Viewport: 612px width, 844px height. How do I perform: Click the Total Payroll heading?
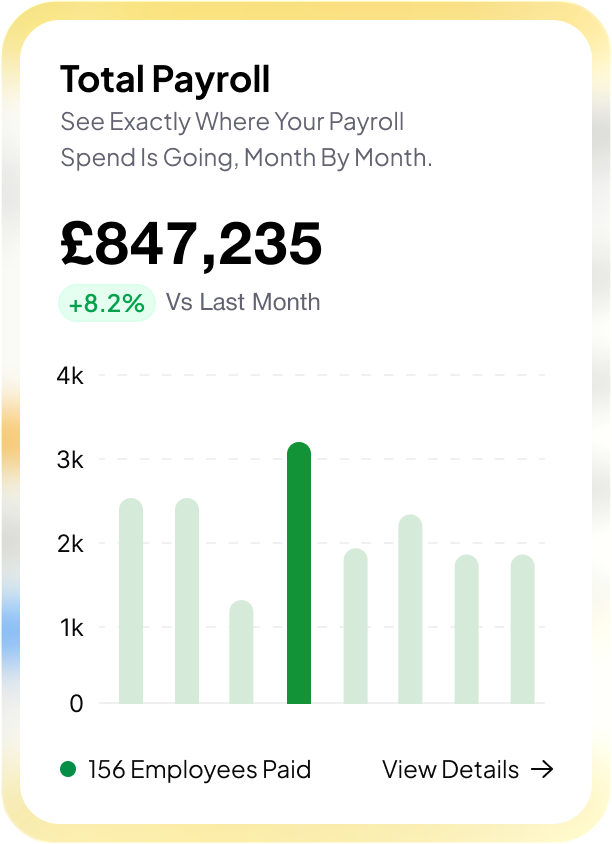[165, 79]
